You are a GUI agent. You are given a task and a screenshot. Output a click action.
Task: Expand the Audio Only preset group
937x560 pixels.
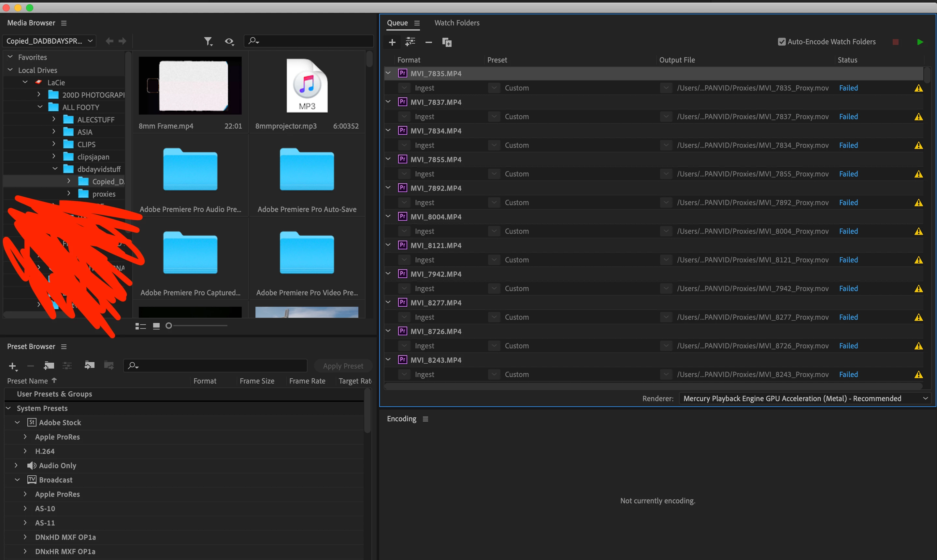[x=16, y=465]
